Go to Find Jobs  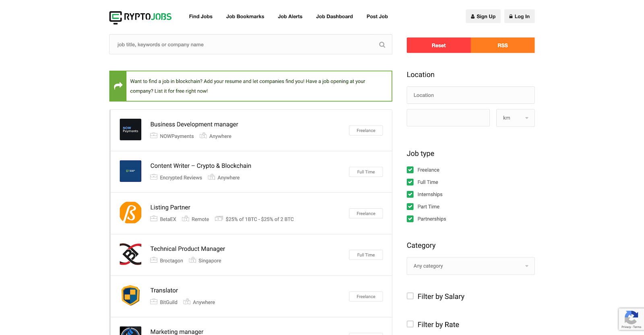tap(201, 16)
